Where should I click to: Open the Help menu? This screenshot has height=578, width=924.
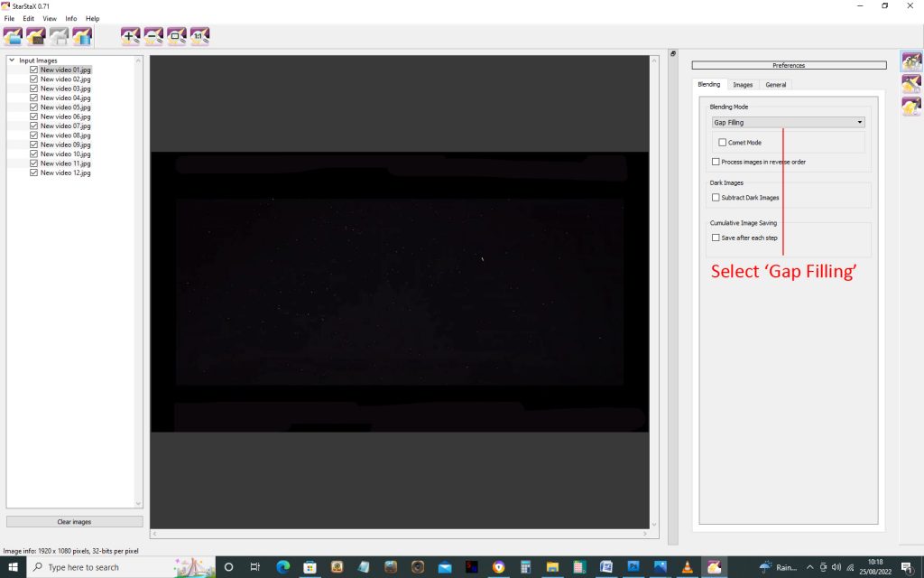[93, 19]
